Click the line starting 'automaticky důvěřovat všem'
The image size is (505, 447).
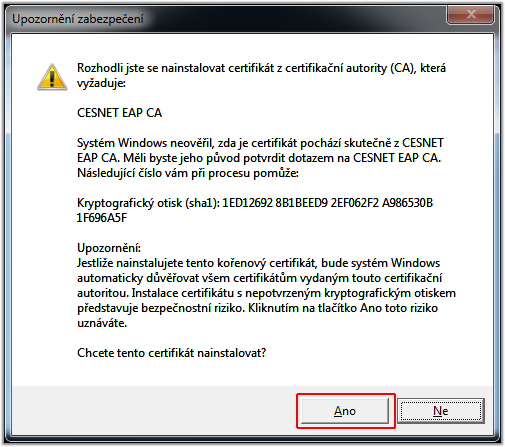260,278
